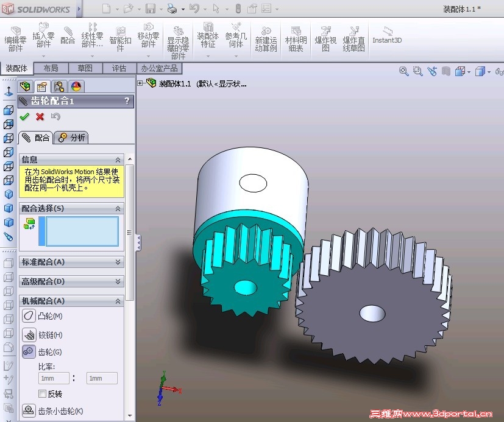Expand the SolidWorks menu arrow beside logo

79,9
